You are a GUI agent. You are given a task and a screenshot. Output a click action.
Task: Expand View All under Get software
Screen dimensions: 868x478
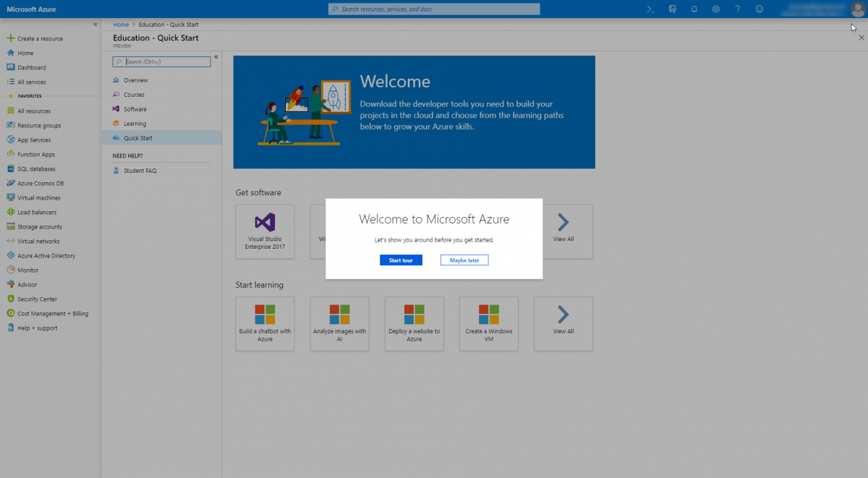563,231
